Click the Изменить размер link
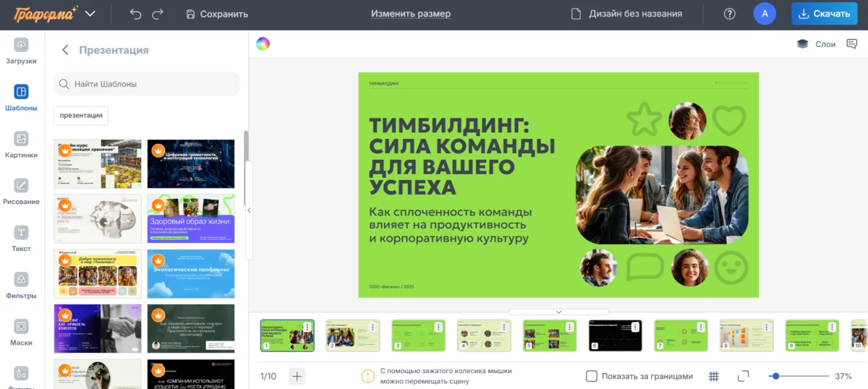Viewport: 868px width, 389px height. 410,14
